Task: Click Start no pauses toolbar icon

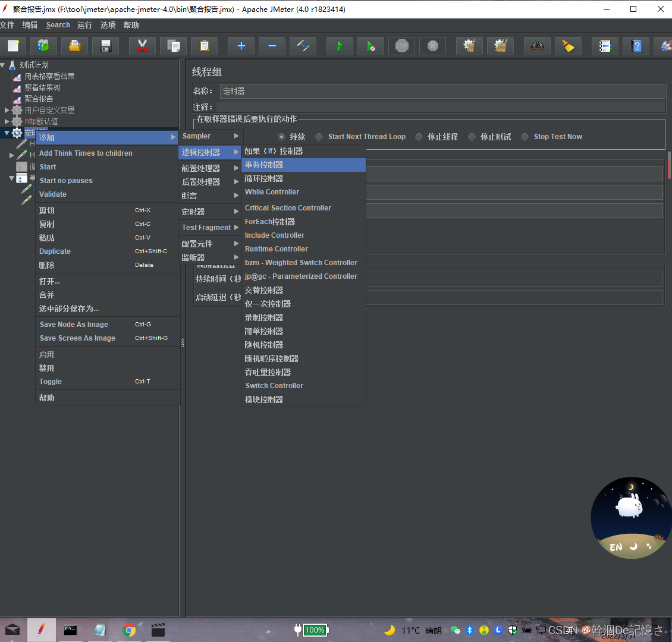Action: [x=370, y=46]
